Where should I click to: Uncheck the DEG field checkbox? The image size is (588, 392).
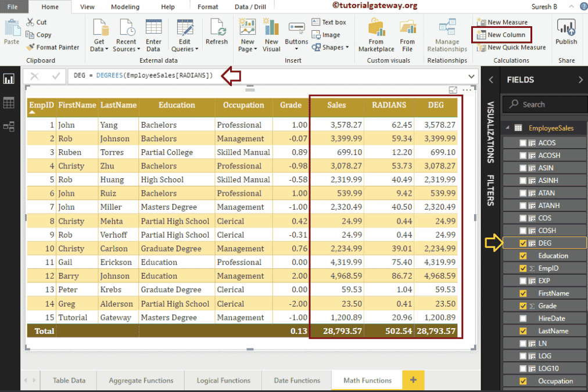523,243
